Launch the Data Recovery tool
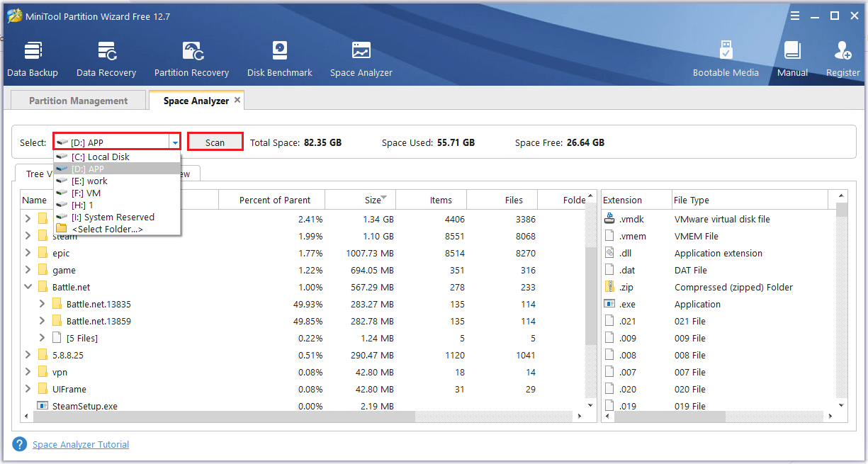868x464 pixels. tap(106, 60)
